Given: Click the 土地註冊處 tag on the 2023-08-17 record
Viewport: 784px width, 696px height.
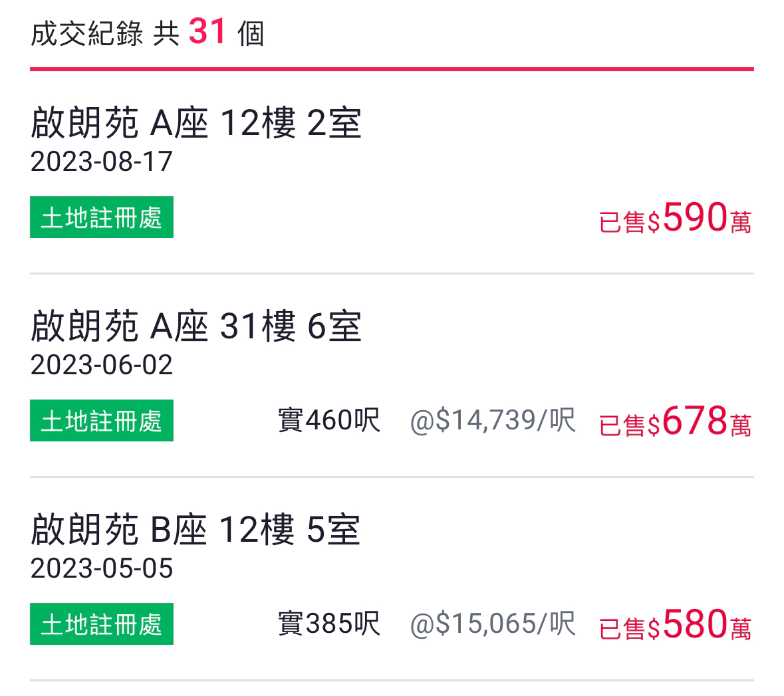Looking at the screenshot, I should [102, 217].
